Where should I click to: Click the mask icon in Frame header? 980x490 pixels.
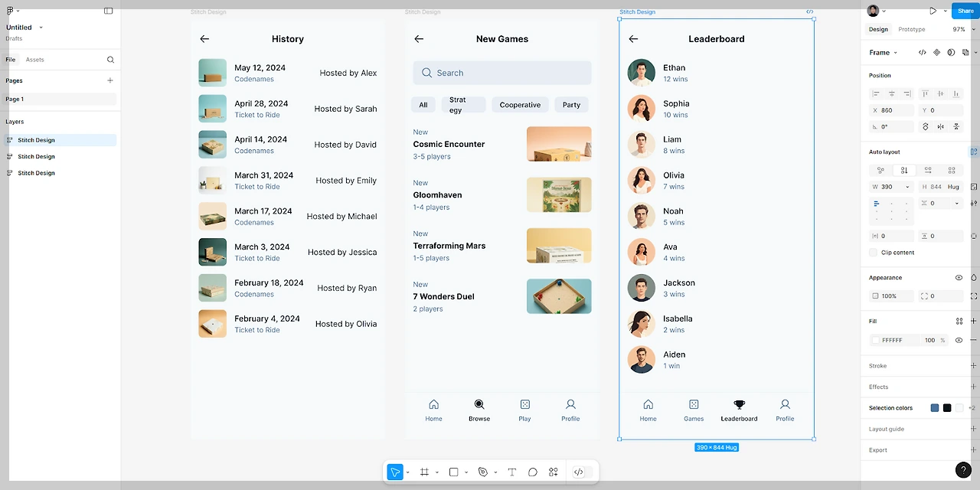pos(951,53)
